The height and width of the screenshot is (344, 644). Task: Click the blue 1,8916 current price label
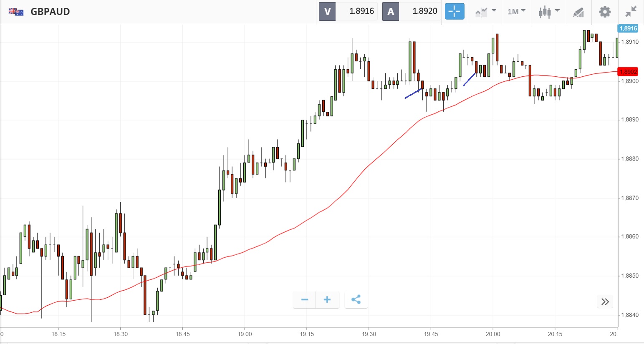628,28
